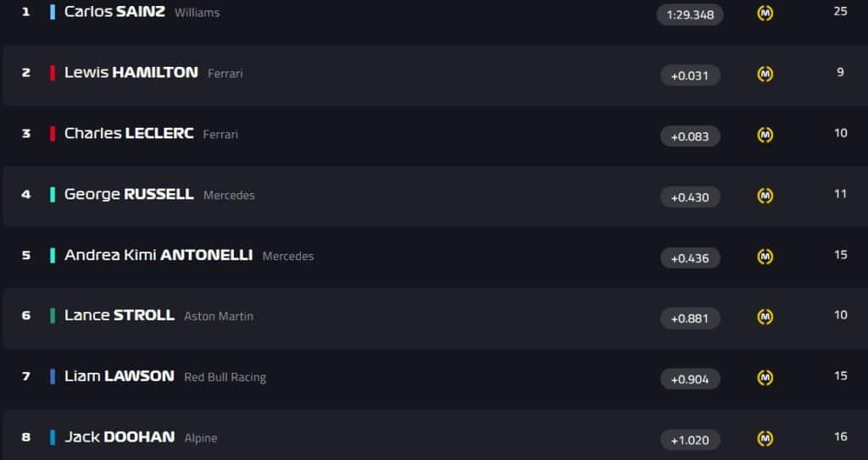Click the +0.031 gap badge
The image size is (868, 460).
pyautogui.click(x=690, y=75)
